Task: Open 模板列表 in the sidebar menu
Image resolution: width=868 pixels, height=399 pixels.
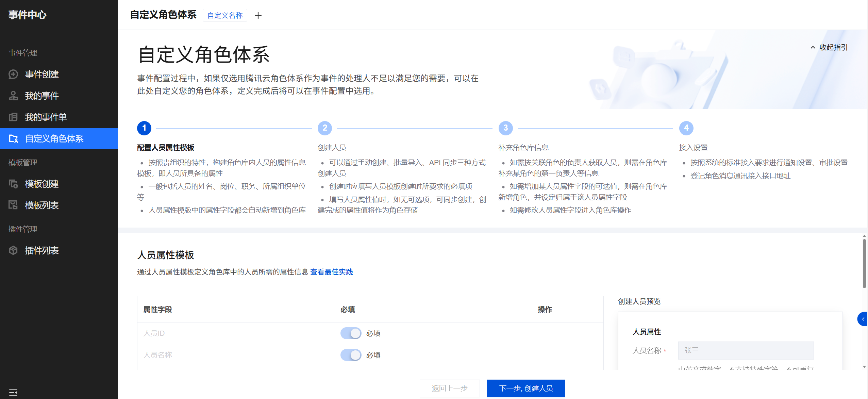Action: tap(42, 205)
